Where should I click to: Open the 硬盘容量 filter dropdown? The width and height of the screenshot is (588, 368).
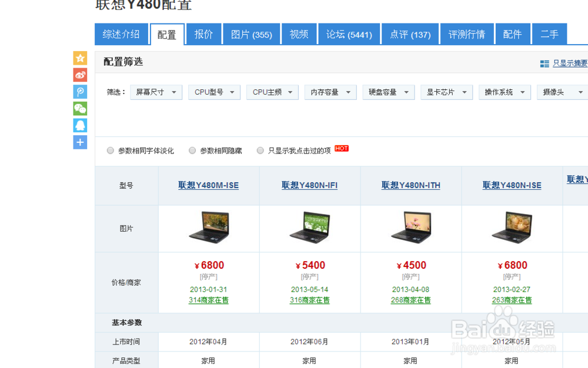389,92
